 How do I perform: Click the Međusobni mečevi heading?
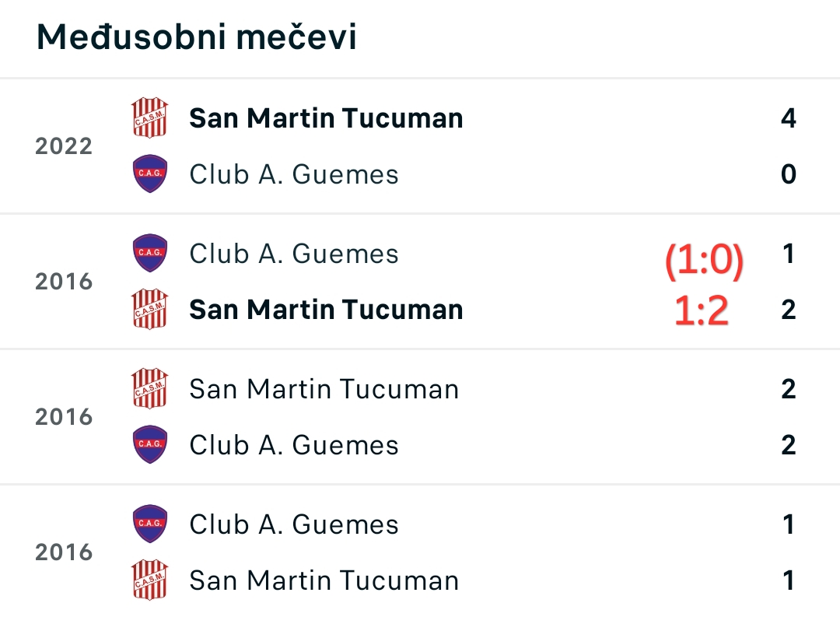pos(196,37)
